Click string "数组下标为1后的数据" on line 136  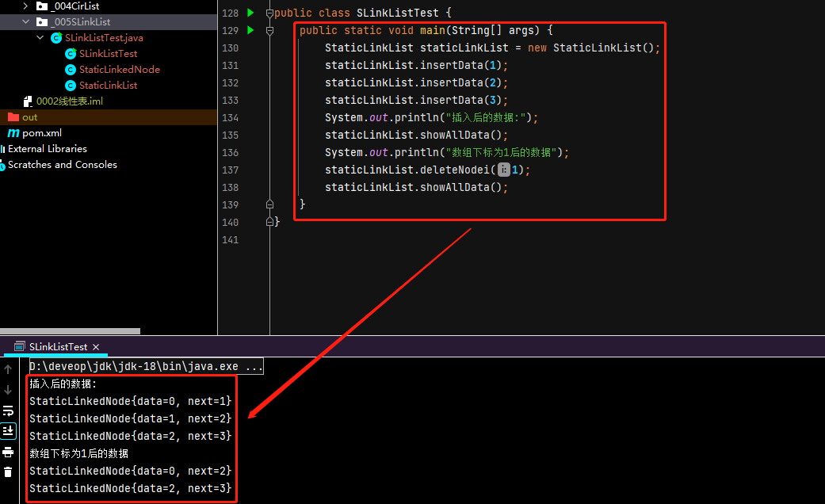(501, 152)
